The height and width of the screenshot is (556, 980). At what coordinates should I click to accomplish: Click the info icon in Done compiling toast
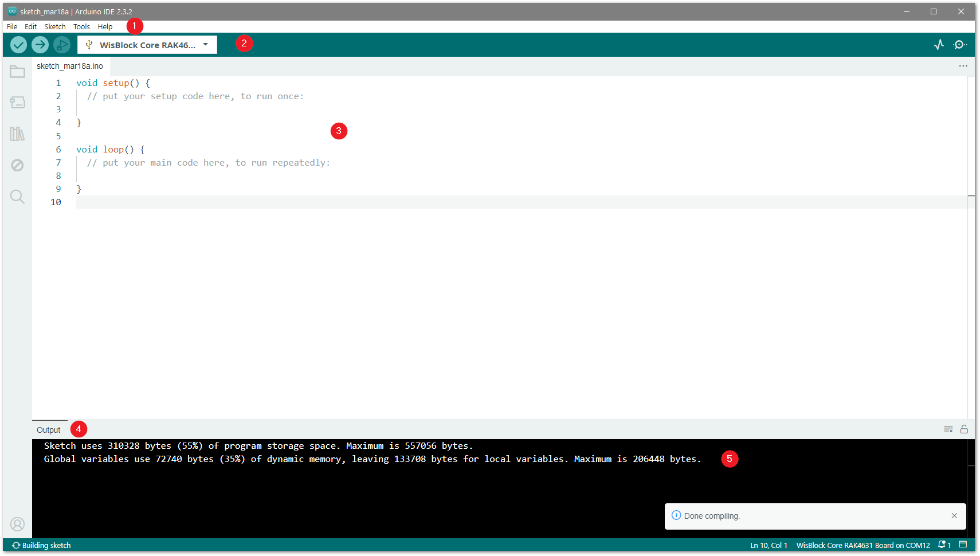(x=676, y=515)
